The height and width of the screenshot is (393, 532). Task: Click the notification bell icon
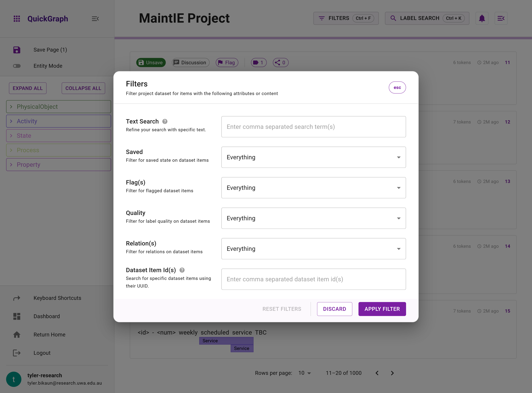tap(482, 18)
